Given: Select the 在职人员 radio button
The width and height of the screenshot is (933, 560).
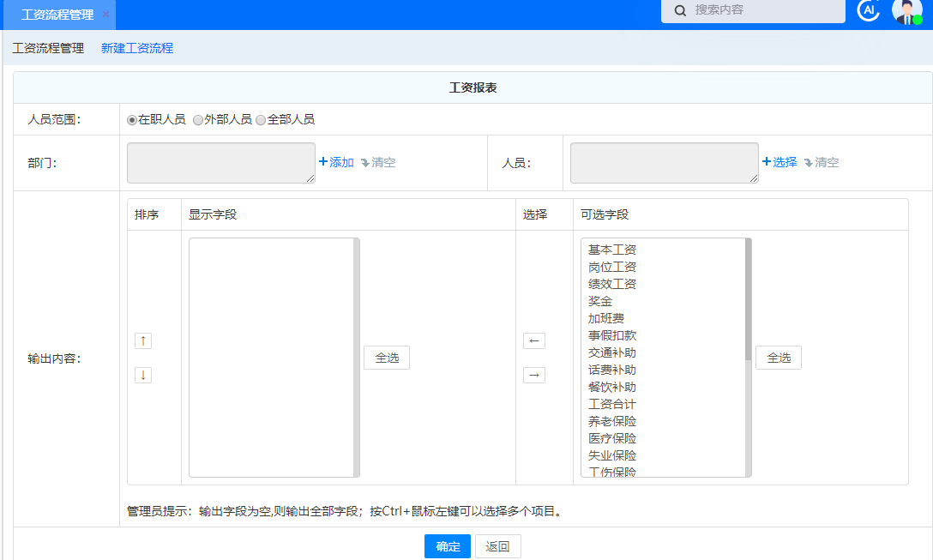Looking at the screenshot, I should [x=132, y=120].
